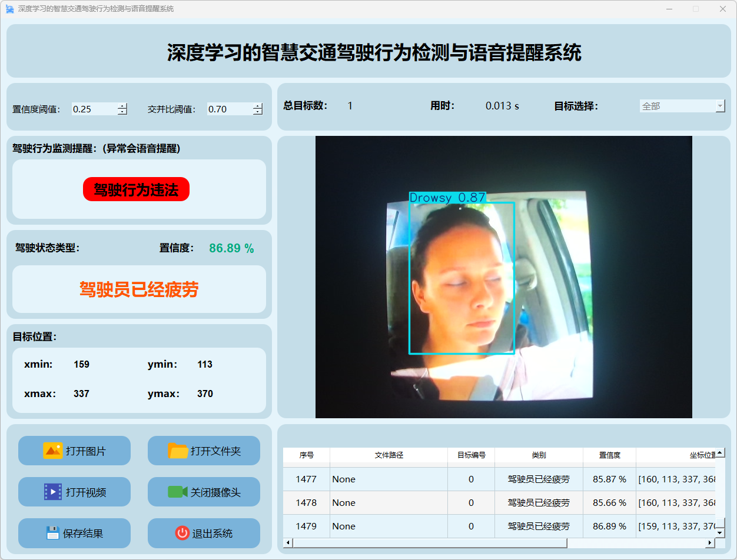
Task: Decrease the 交并比阈值 value with down arrow
Action: point(257,112)
